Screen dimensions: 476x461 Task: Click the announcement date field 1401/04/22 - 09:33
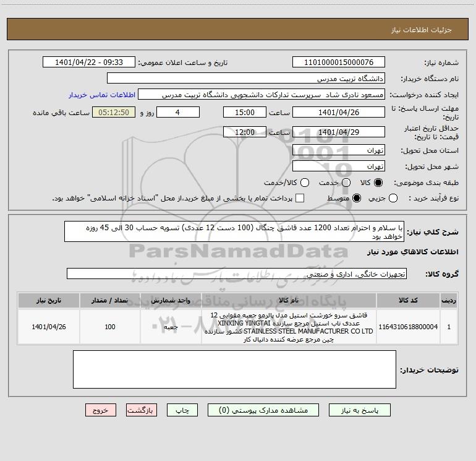click(x=89, y=62)
